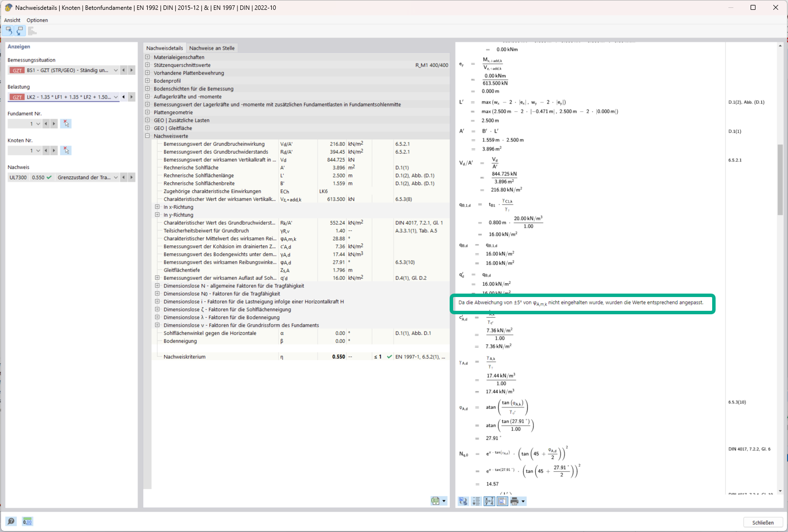Expand Bemessungswert der wirksamen Auflast row
788x532 pixels.
point(157,278)
